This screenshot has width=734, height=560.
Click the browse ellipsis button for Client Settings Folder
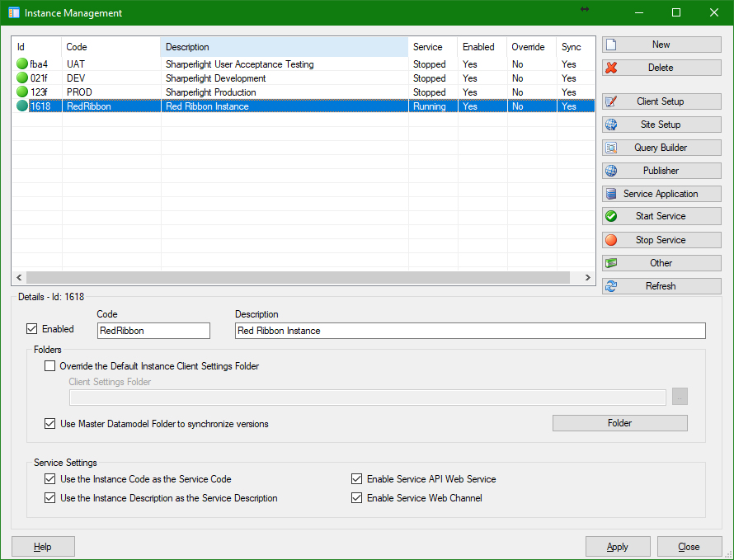pos(680,397)
